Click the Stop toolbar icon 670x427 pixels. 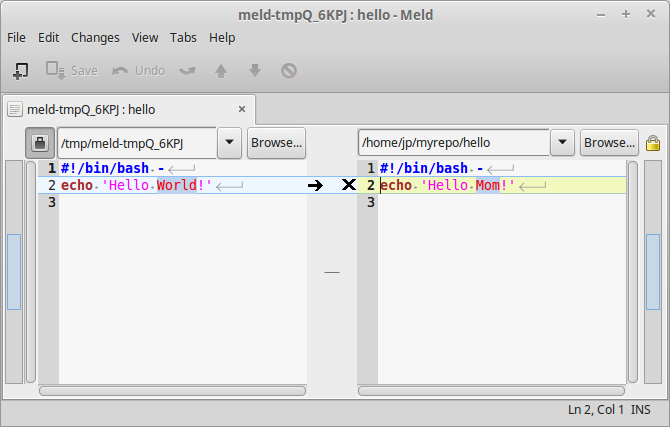coord(289,71)
